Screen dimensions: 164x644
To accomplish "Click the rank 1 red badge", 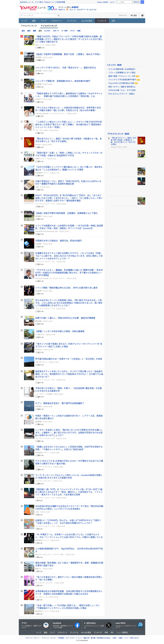I will pos(22,36).
